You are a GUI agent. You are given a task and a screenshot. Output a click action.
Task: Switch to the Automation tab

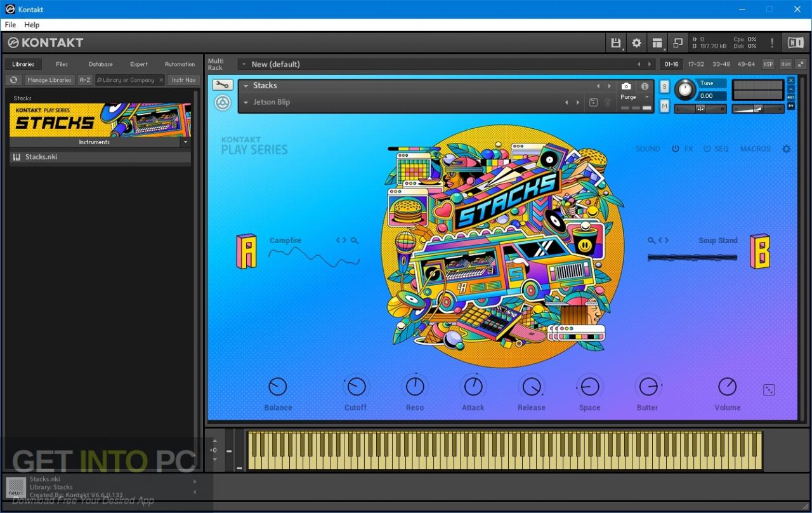click(x=180, y=64)
